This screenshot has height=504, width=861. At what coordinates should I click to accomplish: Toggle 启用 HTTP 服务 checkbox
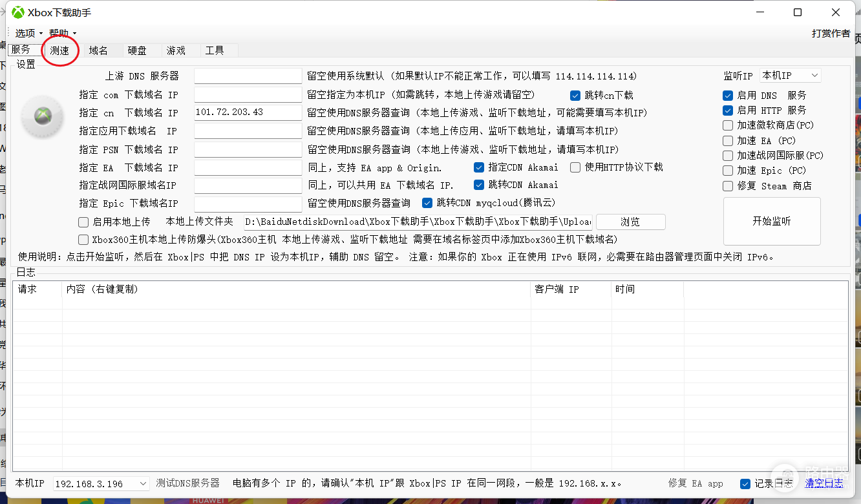728,110
